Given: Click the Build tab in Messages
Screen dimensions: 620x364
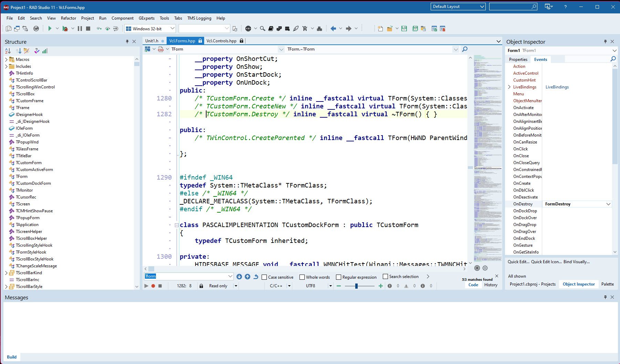Looking at the screenshot, I should [12, 357].
